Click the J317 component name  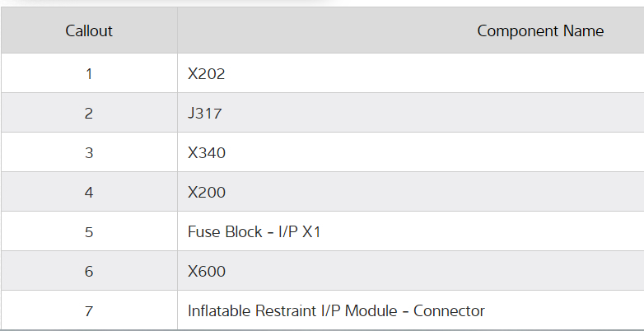pyautogui.click(x=204, y=114)
